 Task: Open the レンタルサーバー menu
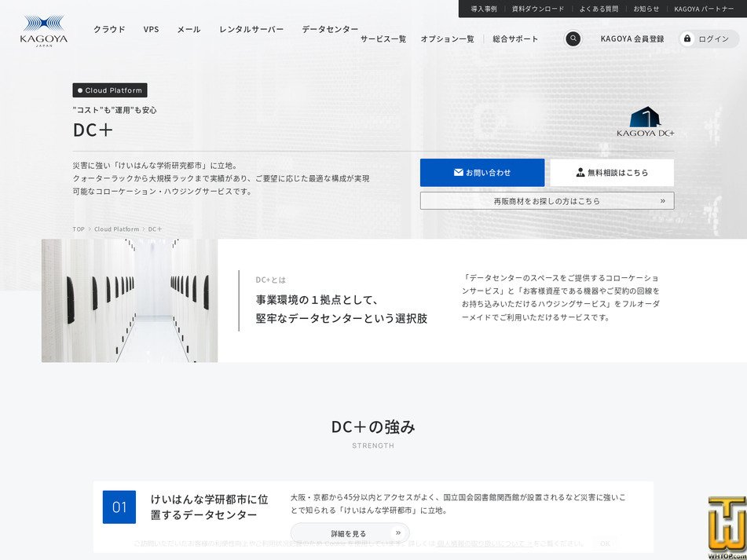click(251, 29)
